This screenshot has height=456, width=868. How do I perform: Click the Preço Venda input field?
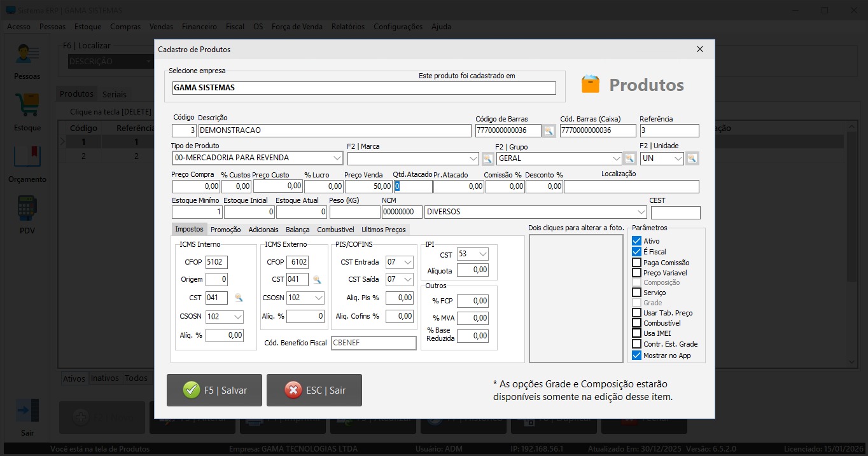click(368, 186)
